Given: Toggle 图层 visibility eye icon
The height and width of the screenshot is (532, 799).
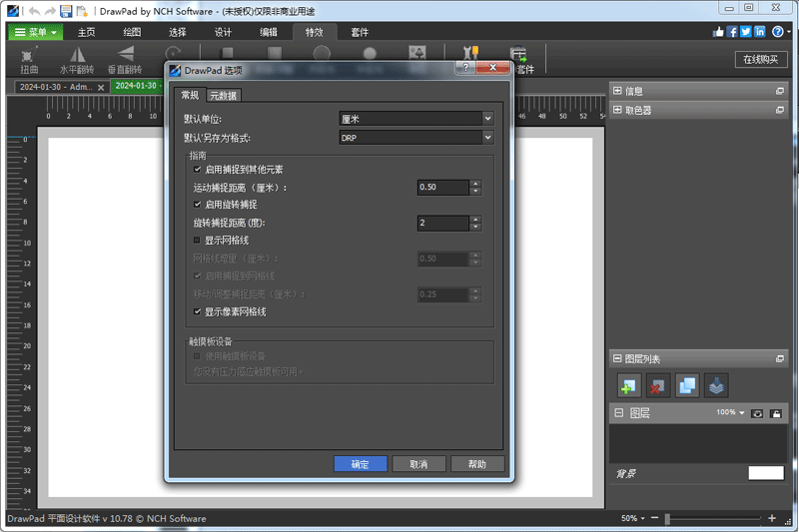Looking at the screenshot, I should [x=757, y=413].
